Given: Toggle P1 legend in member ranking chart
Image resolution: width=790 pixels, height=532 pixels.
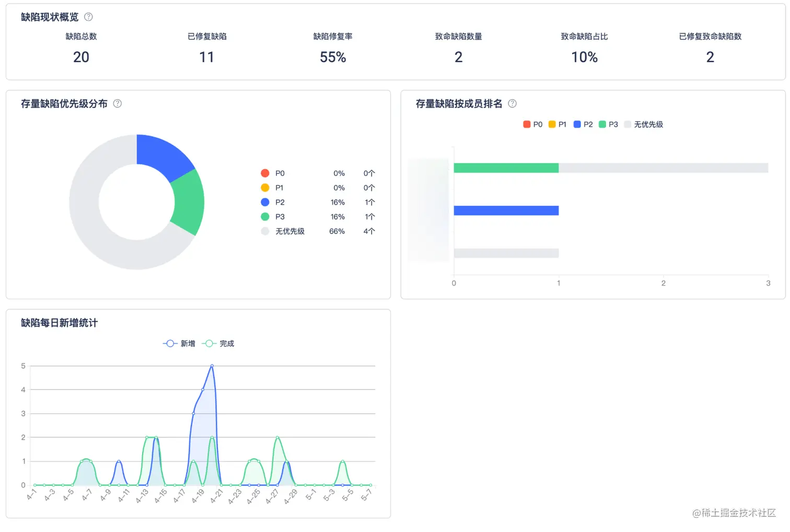Looking at the screenshot, I should [557, 124].
